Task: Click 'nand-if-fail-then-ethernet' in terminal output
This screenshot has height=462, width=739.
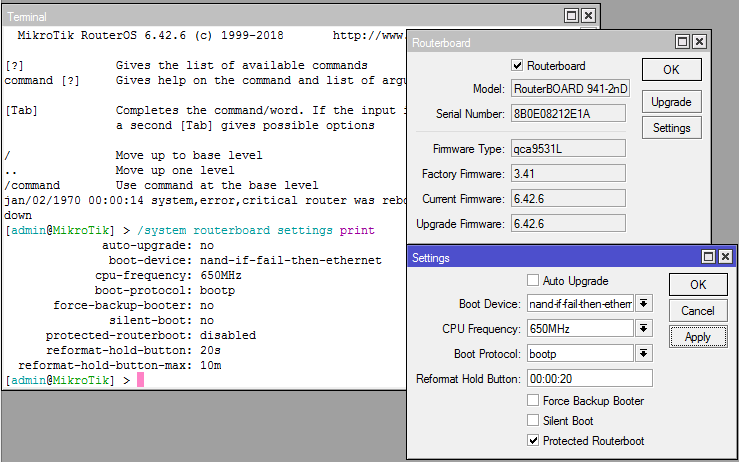Action: pos(291,260)
